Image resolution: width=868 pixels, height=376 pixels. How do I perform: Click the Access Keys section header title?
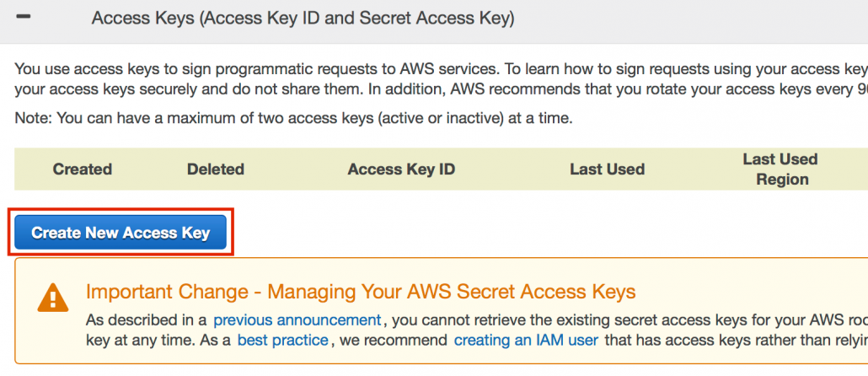(303, 18)
